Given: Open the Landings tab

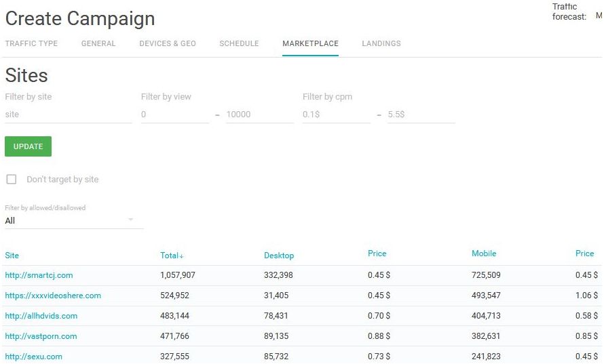Looking at the screenshot, I should coord(381,43).
